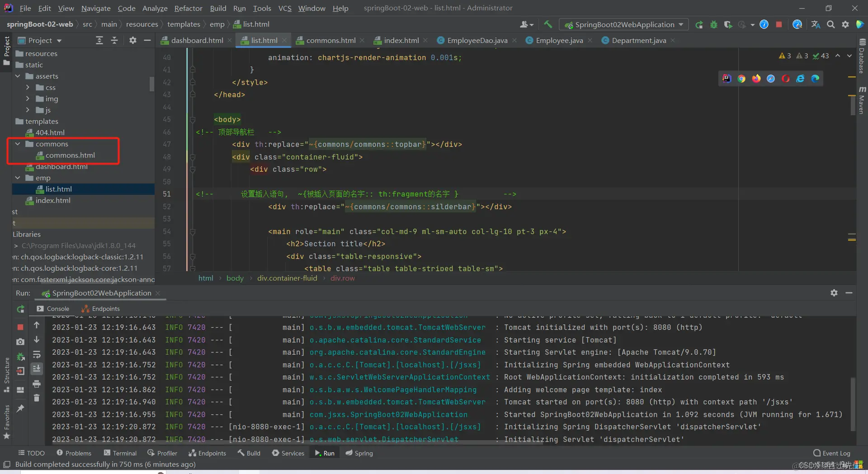Open list.html in Opera browser
The image size is (868, 474).
coord(786,79)
